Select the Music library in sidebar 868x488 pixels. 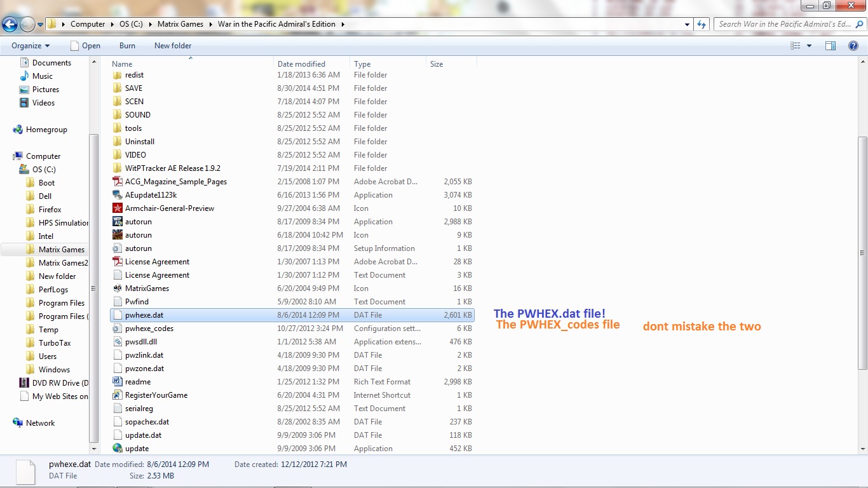36,76
